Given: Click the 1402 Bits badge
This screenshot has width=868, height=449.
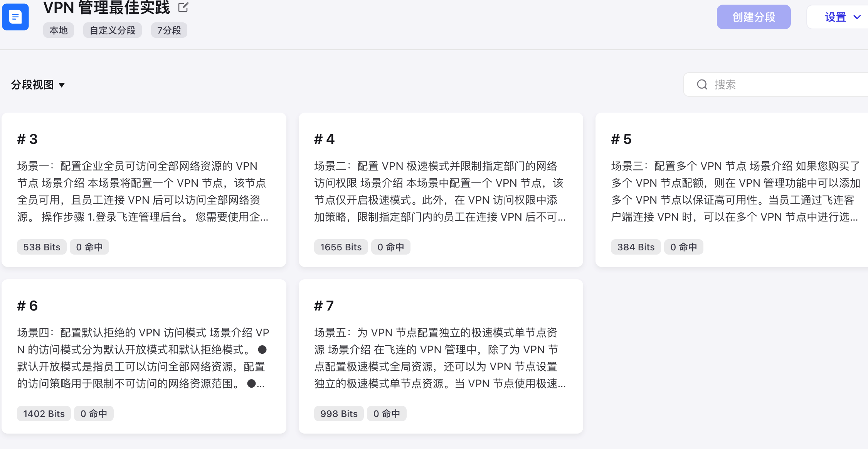Looking at the screenshot, I should 44,414.
